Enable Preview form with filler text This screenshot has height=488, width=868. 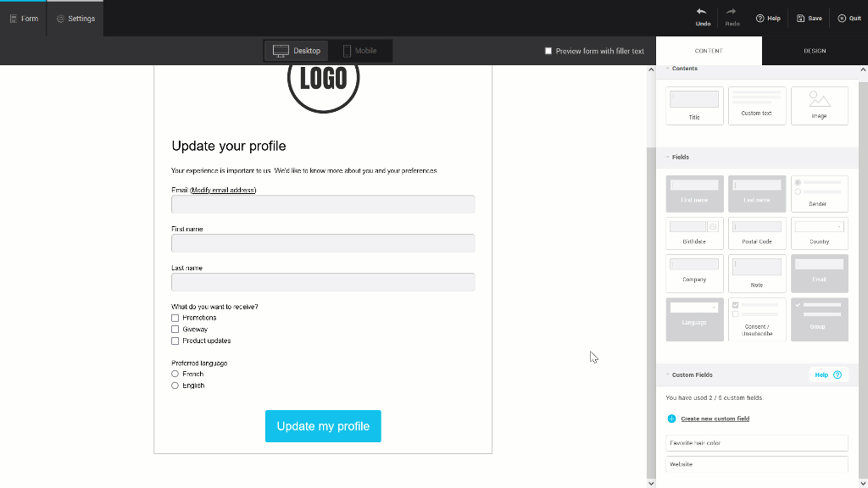(x=548, y=51)
